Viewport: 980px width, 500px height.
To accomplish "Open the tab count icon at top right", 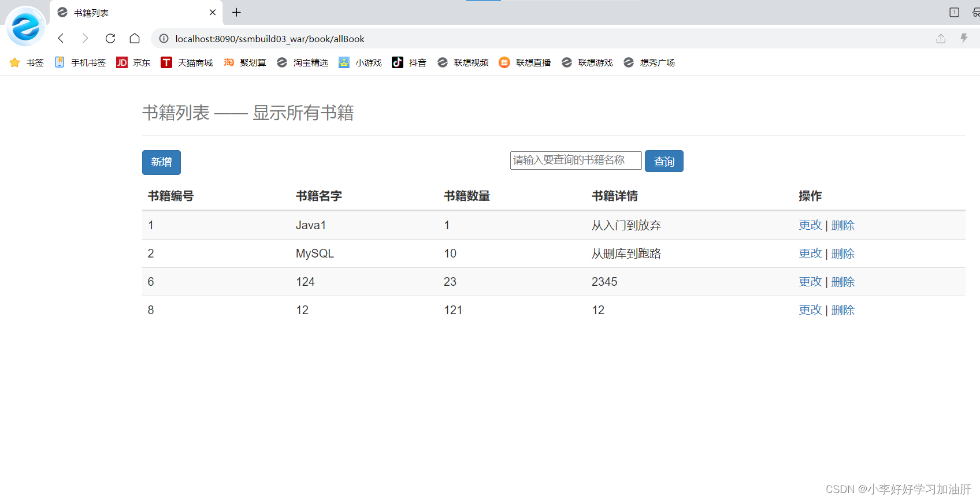I will (954, 12).
